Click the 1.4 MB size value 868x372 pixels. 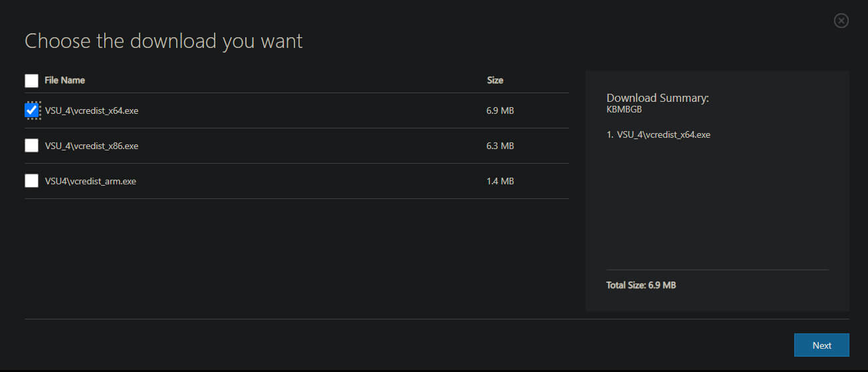click(x=500, y=181)
